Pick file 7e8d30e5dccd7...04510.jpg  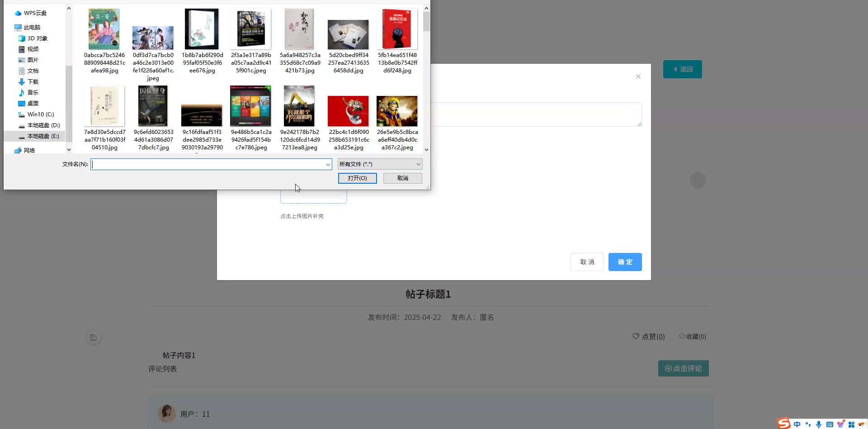coord(104,118)
